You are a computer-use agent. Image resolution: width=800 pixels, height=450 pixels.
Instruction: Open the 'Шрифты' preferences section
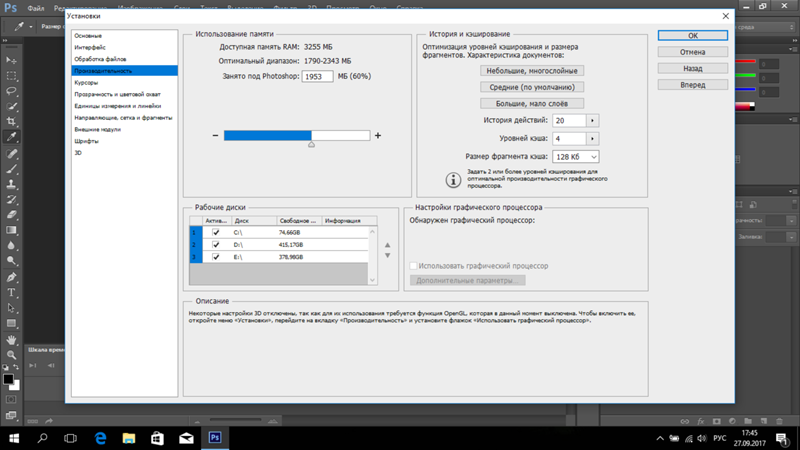pyautogui.click(x=86, y=141)
